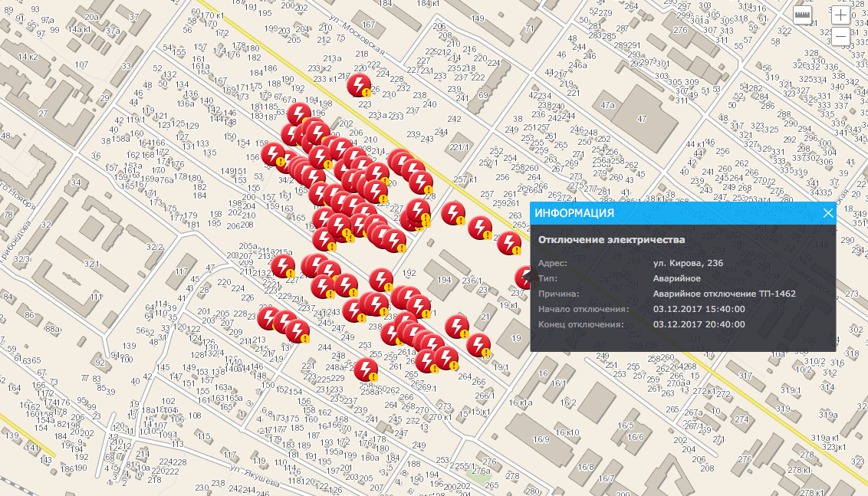Click building 16/9 on the map
868x496 pixels.
(541, 439)
